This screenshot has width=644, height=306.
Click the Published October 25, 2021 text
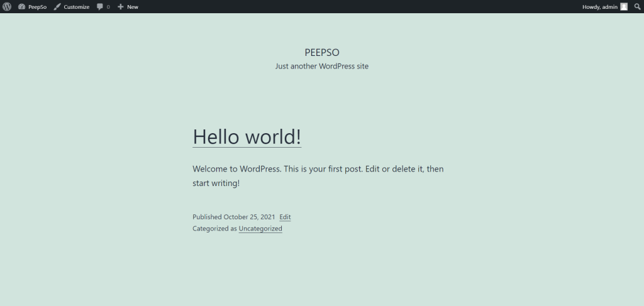click(x=234, y=217)
